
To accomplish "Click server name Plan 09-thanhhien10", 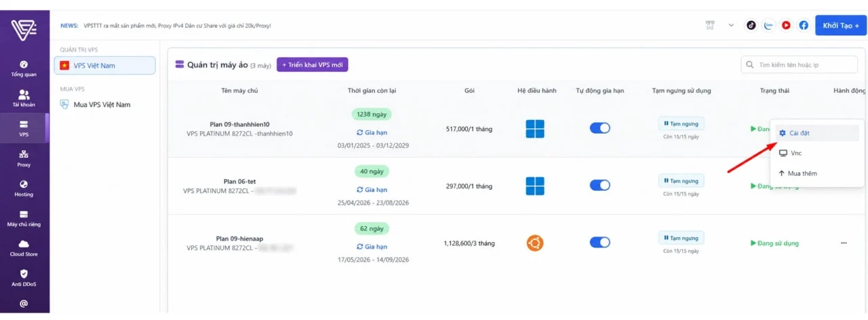I will (239, 124).
